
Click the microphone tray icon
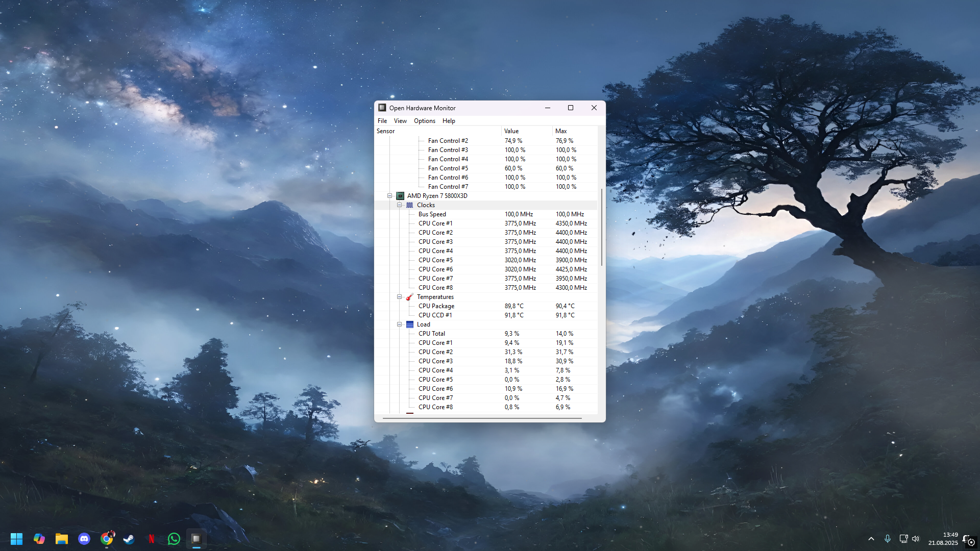point(888,539)
